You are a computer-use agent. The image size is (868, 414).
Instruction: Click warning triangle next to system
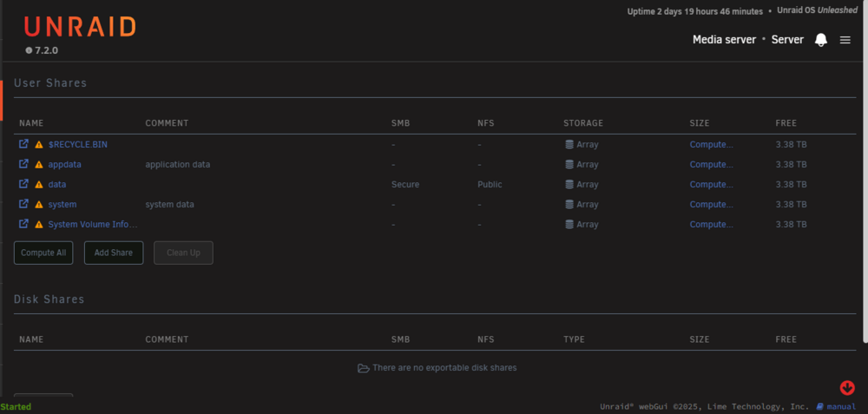click(39, 204)
